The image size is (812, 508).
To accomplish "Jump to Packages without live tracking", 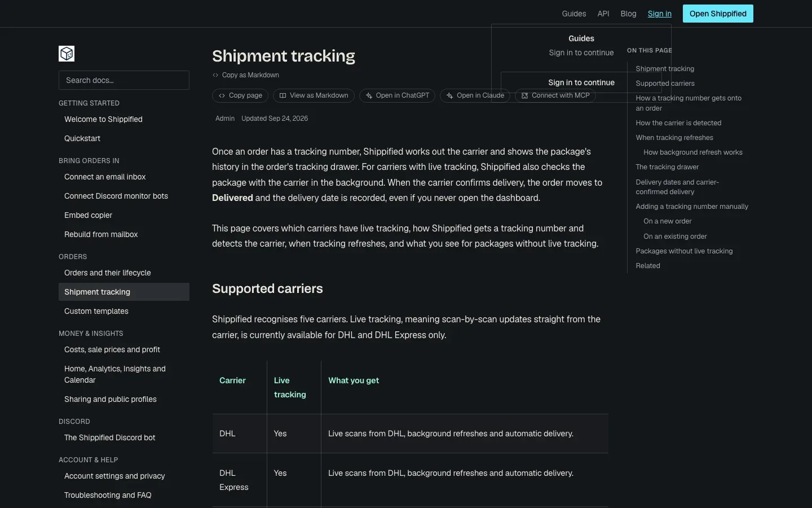I will tap(684, 251).
